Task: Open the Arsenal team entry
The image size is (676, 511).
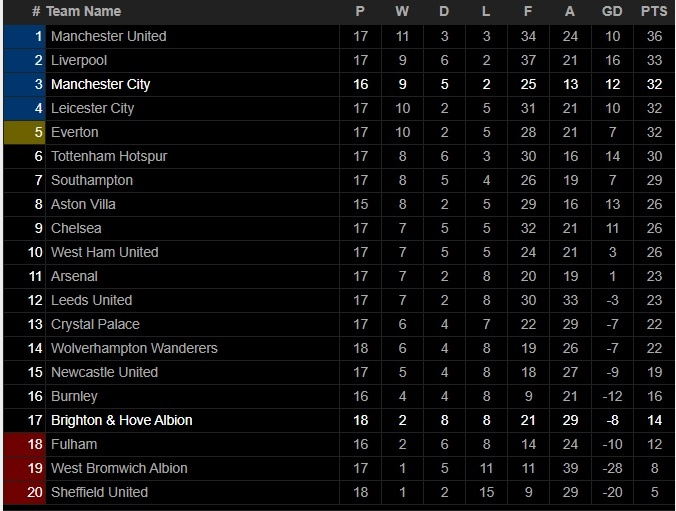Action: click(74, 276)
